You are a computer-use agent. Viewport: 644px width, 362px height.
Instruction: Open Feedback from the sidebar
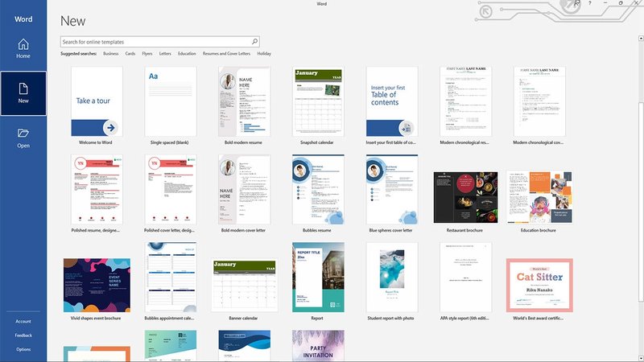pyautogui.click(x=23, y=335)
